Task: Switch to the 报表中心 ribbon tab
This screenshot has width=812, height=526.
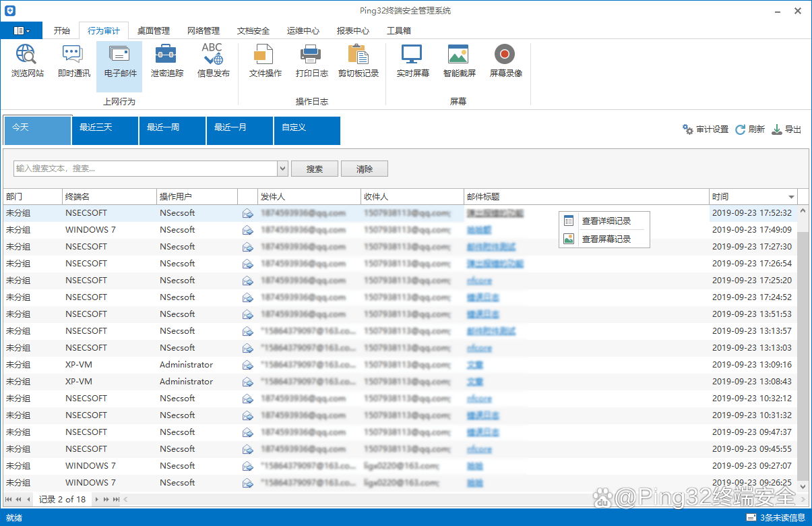Action: (x=353, y=30)
